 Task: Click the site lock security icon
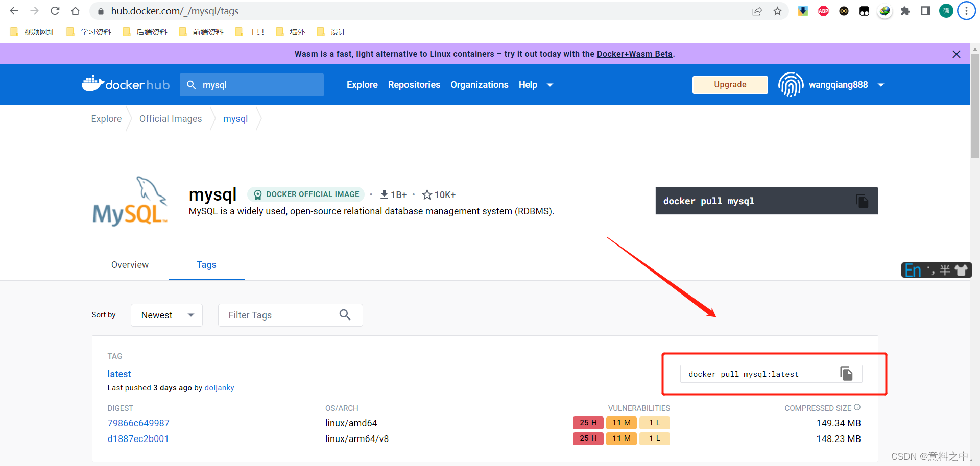(x=101, y=11)
